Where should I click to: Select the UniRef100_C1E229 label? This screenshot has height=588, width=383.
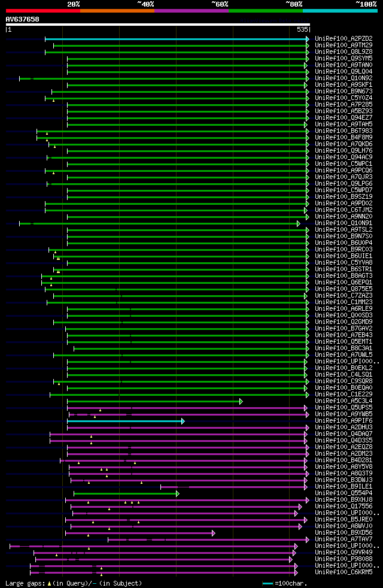pos(344,395)
